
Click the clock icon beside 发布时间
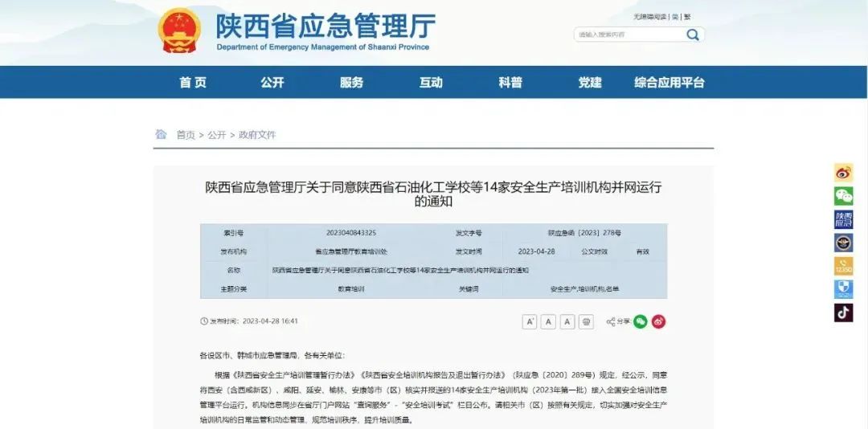click(x=203, y=321)
